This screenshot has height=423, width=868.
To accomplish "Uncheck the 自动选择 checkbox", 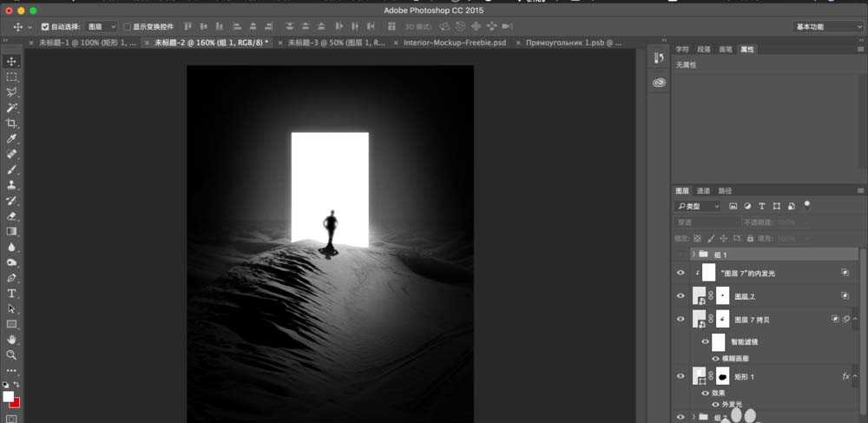I will (45, 27).
